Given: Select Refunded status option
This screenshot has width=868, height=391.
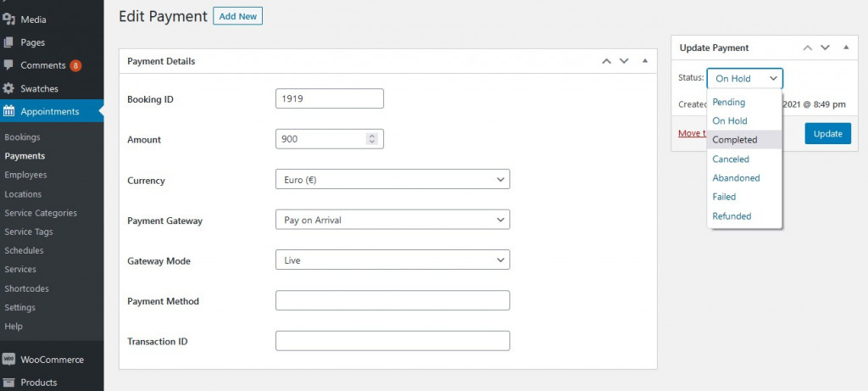Looking at the screenshot, I should point(744,216).
